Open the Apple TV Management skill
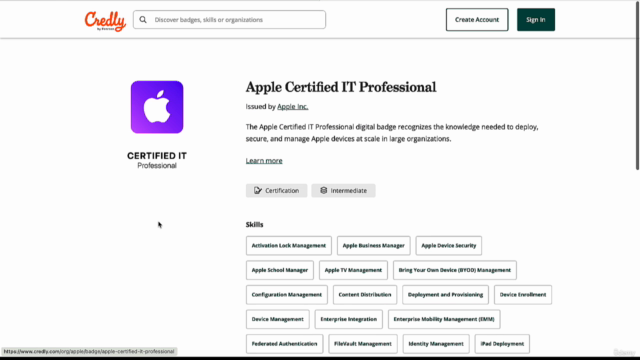Viewport: 640px width, 360px height. (x=353, y=270)
